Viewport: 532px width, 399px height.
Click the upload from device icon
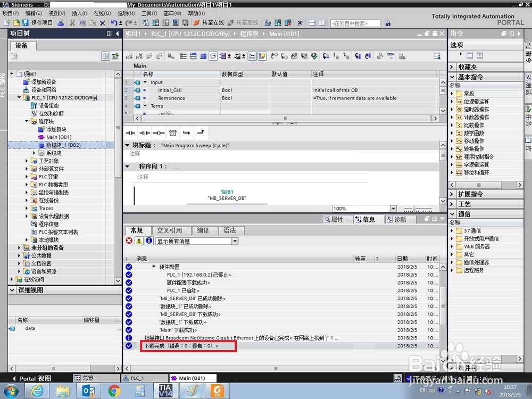165,23
